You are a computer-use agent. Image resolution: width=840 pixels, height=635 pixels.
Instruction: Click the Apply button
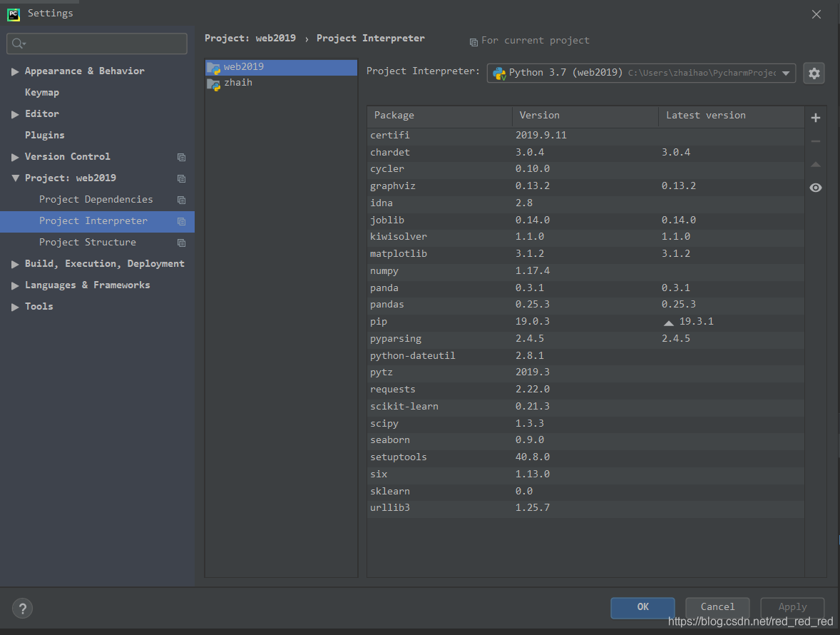pyautogui.click(x=792, y=608)
